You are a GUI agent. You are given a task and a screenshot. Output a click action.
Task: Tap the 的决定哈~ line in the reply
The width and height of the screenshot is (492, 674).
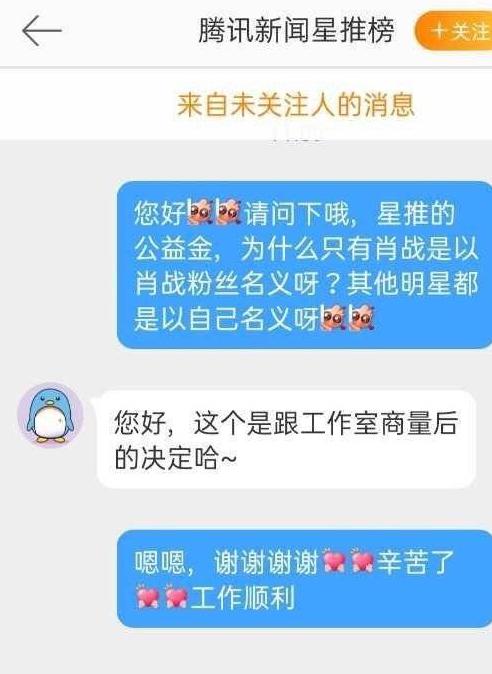tap(176, 458)
